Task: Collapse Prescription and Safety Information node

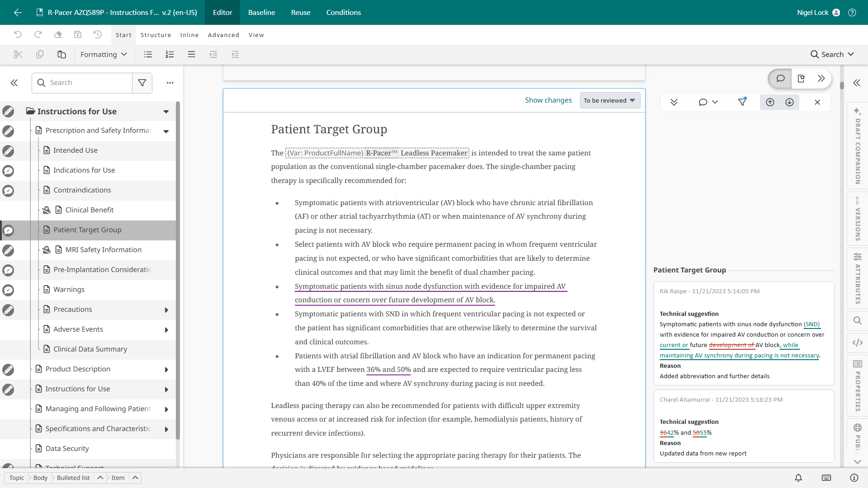Action: [166, 131]
